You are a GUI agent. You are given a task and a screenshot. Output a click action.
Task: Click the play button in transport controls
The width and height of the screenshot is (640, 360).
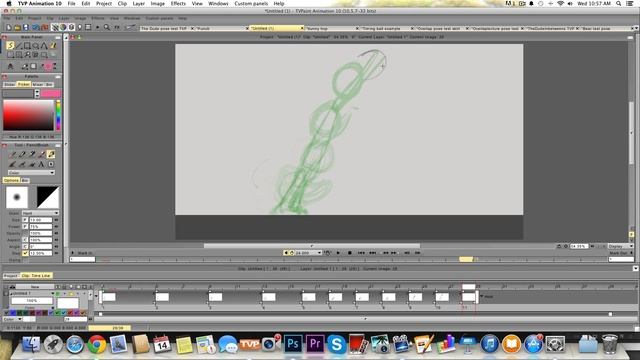click(x=338, y=253)
